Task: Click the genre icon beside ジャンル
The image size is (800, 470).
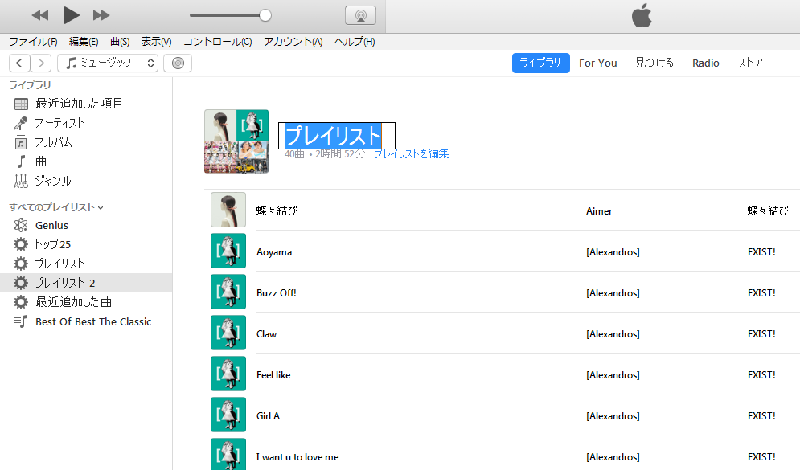Action: [21, 181]
